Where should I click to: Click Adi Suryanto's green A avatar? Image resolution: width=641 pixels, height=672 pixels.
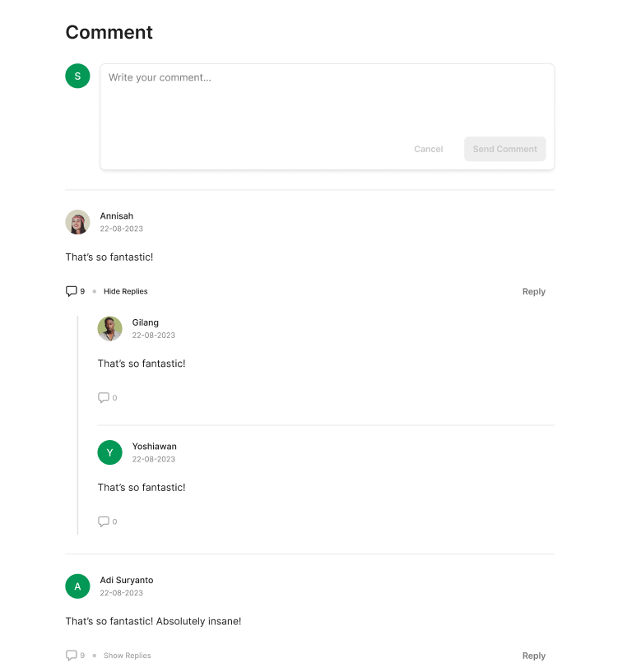[77, 586]
